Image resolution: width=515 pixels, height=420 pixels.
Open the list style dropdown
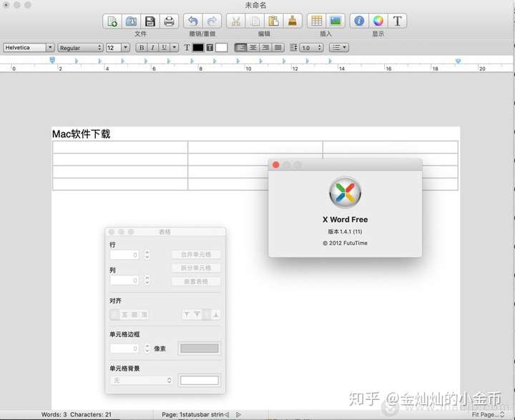pyautogui.click(x=339, y=48)
